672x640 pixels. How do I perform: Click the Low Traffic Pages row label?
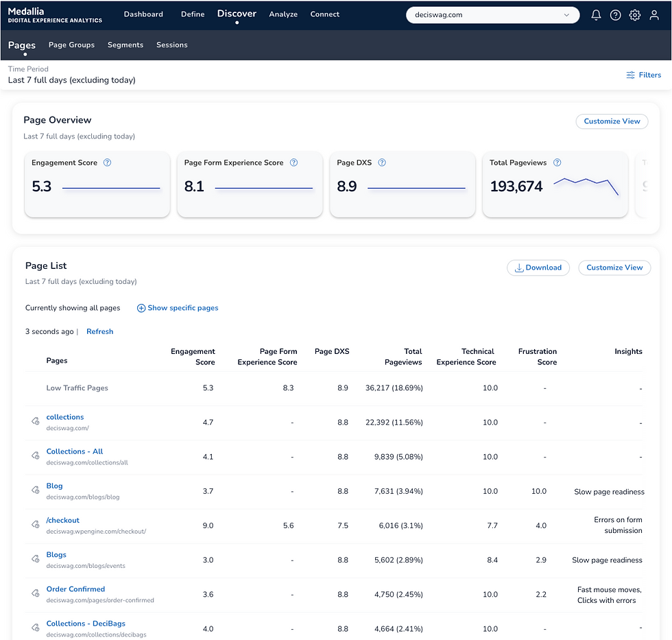pyautogui.click(x=77, y=388)
